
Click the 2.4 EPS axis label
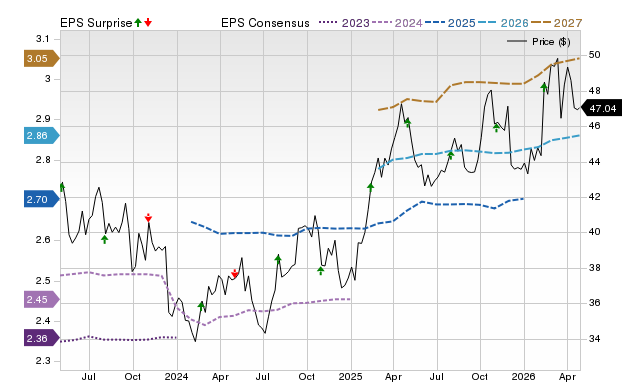coord(43,321)
